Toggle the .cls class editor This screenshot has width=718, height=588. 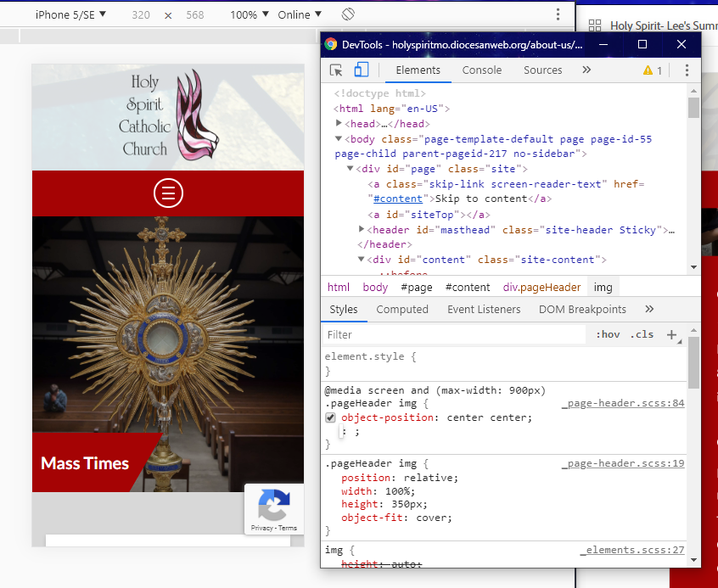[642, 335]
